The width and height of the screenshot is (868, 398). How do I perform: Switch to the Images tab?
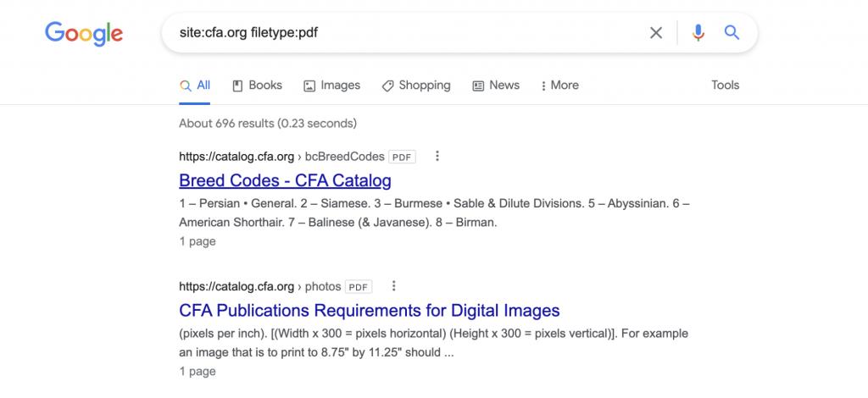pyautogui.click(x=332, y=86)
